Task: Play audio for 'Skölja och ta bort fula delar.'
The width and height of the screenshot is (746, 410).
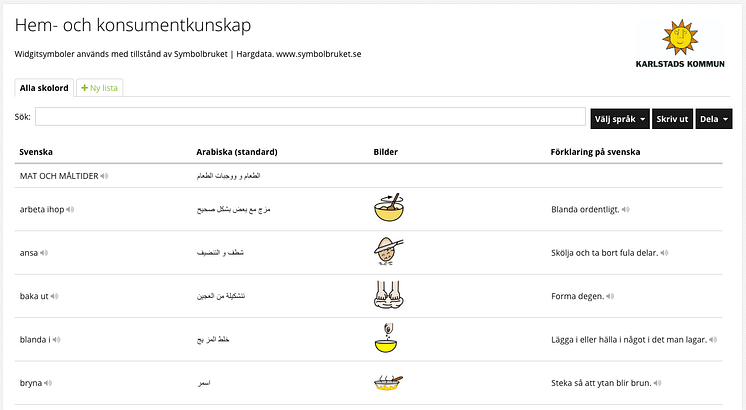Action: [664, 253]
